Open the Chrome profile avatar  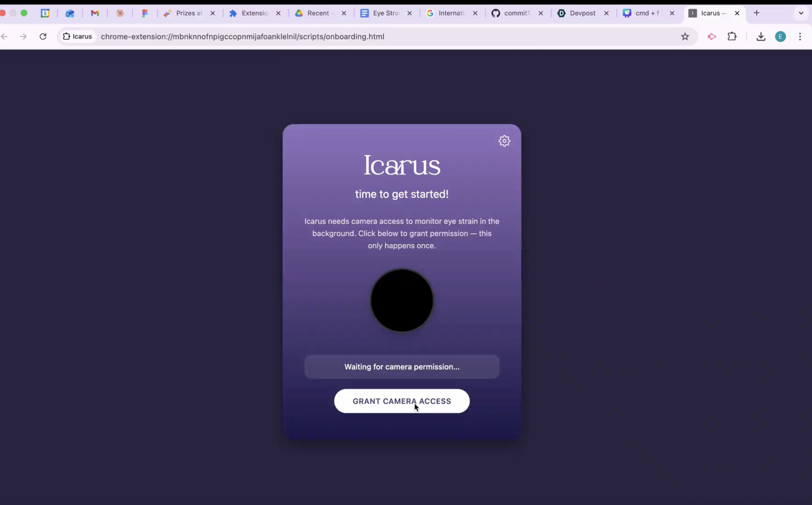pos(780,37)
